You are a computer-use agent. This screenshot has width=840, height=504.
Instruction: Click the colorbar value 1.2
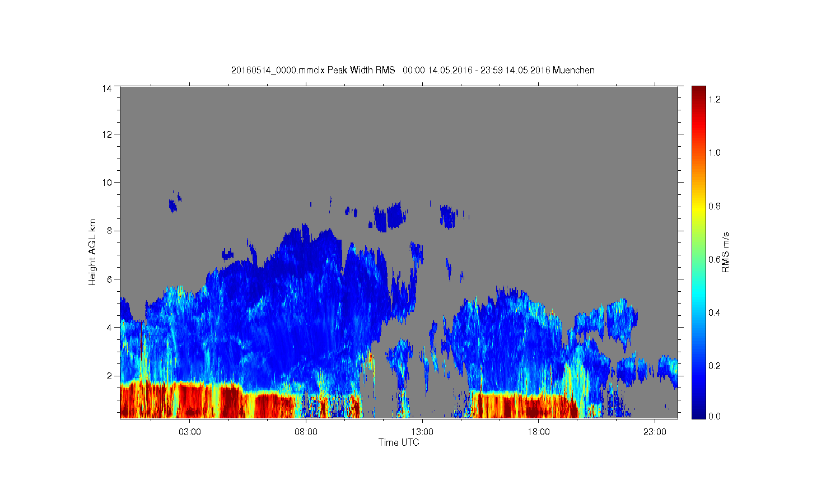(x=715, y=99)
